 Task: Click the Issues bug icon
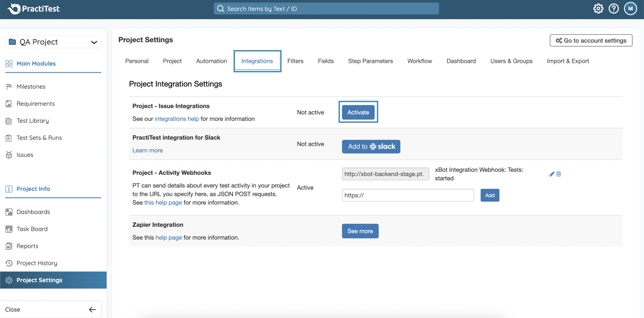pyautogui.click(x=9, y=155)
